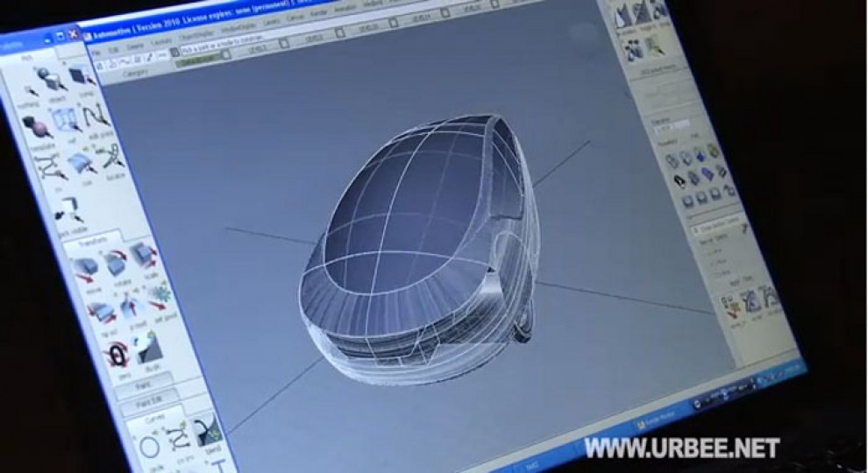Image resolution: width=868 pixels, height=473 pixels.
Task: Expand the Paint palette section
Action: click(x=144, y=384)
